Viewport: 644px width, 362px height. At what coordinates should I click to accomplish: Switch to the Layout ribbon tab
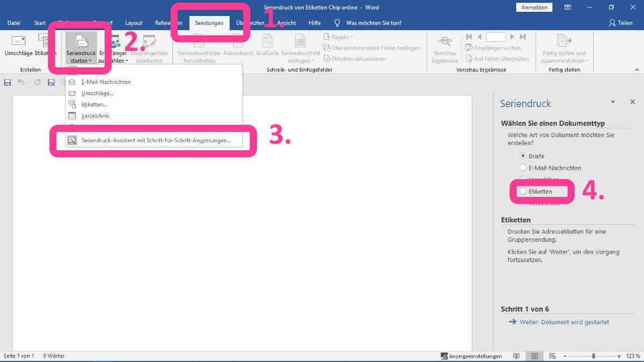pyautogui.click(x=134, y=23)
